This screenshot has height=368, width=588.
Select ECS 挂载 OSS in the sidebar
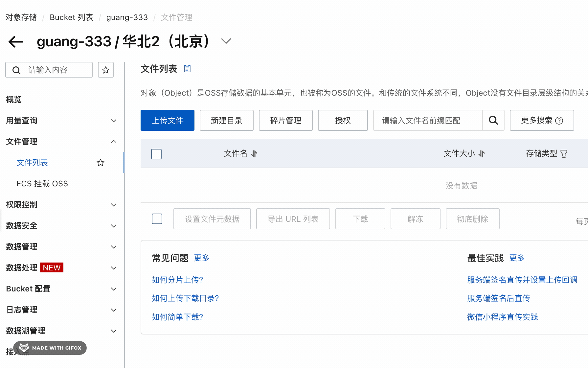pyautogui.click(x=42, y=184)
